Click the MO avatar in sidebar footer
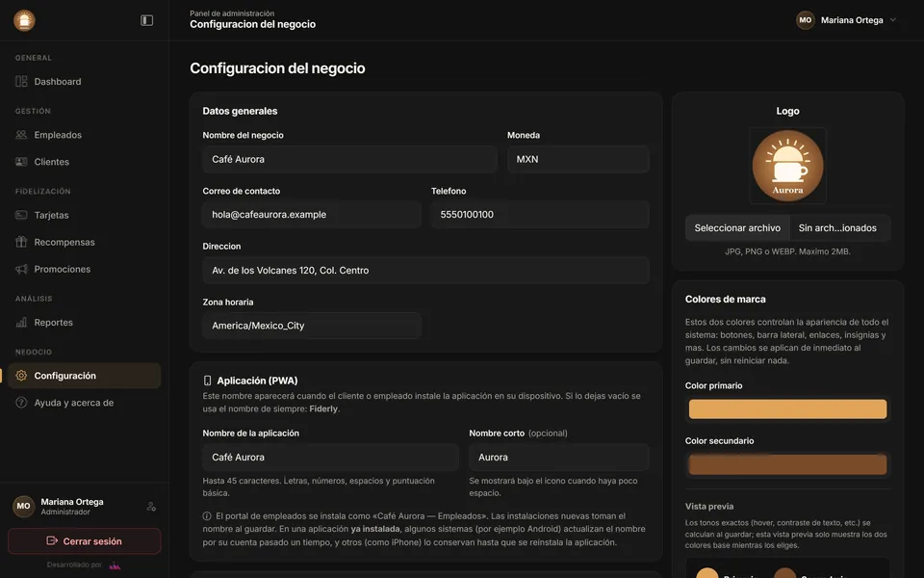This screenshot has width=924, height=578. [x=23, y=506]
